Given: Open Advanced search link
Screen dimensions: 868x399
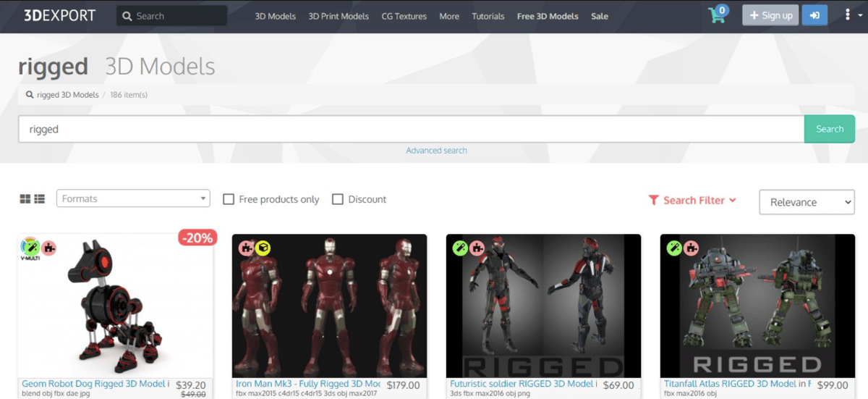Looking at the screenshot, I should (436, 151).
